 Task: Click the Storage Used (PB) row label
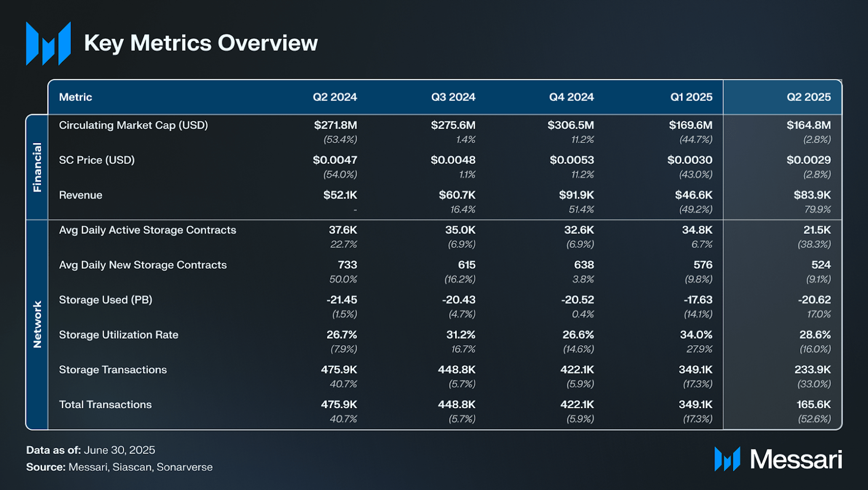105,300
